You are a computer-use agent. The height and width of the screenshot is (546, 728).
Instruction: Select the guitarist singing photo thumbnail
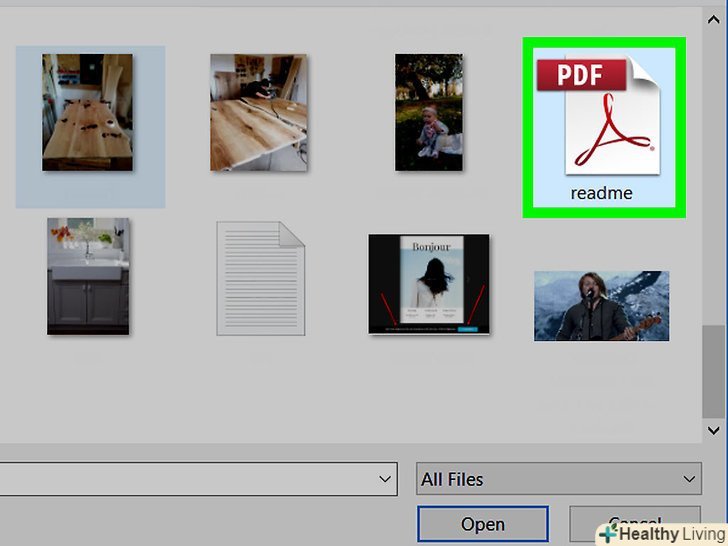[x=601, y=306]
